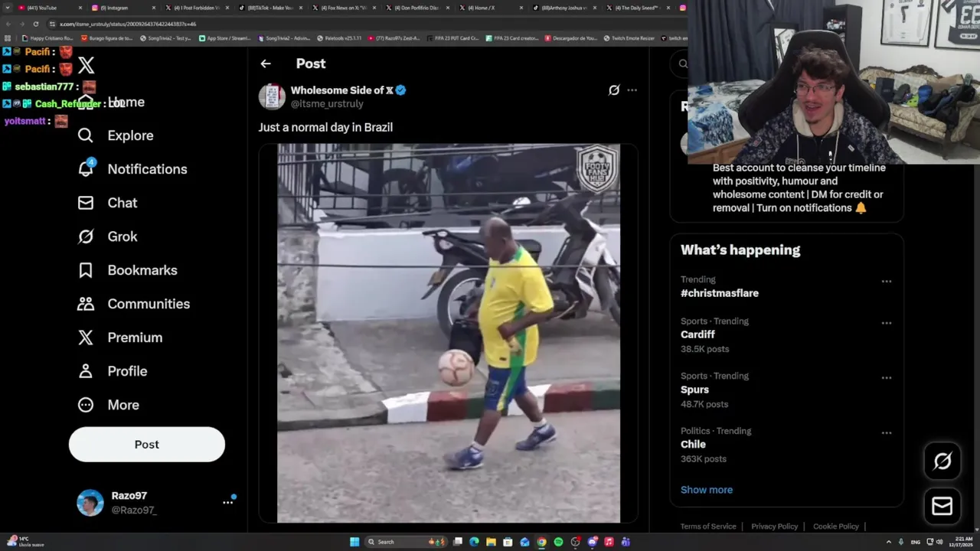Open floating Grok button at bottom right

point(942,461)
